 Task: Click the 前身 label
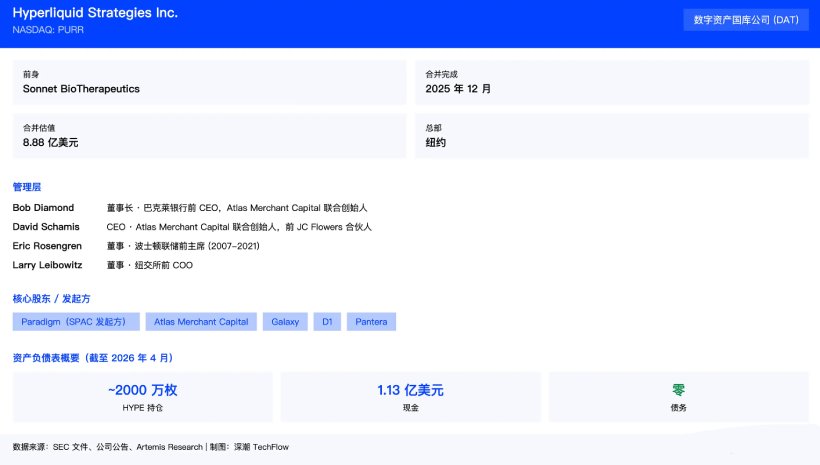click(x=31, y=74)
